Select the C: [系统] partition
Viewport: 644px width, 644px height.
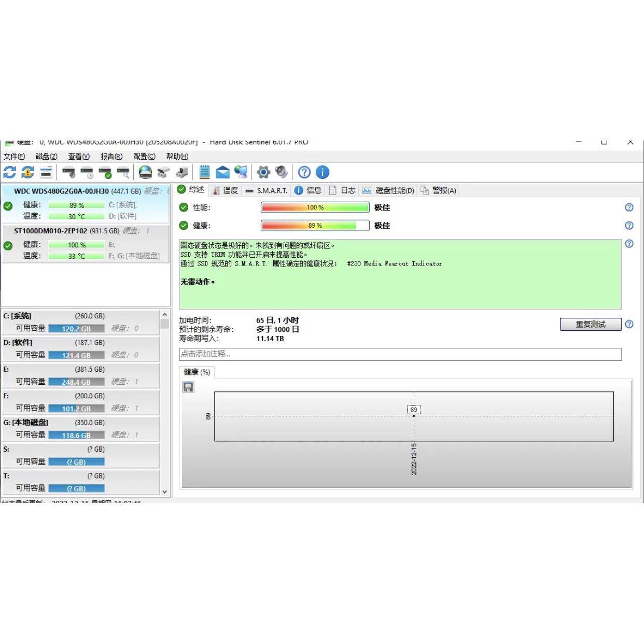[x=80, y=322]
